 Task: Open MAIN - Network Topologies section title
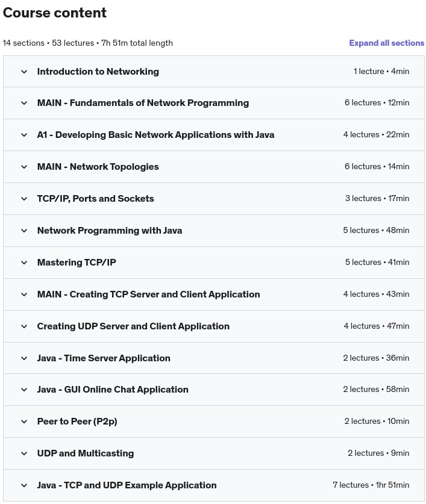[98, 167]
